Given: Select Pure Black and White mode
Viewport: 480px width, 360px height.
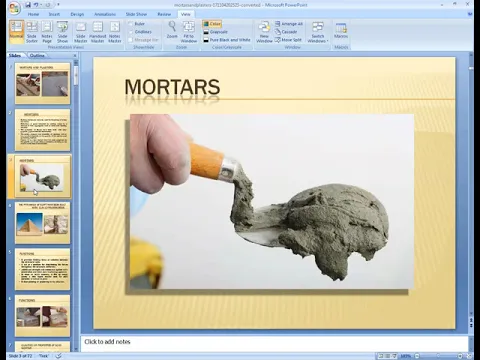Looking at the screenshot, I should coord(227,40).
